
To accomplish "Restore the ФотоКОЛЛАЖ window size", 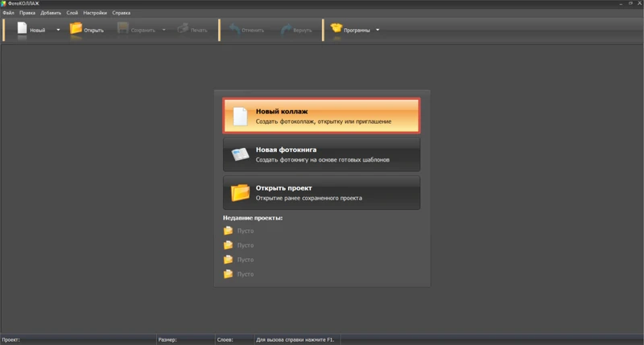I will pos(630,3).
